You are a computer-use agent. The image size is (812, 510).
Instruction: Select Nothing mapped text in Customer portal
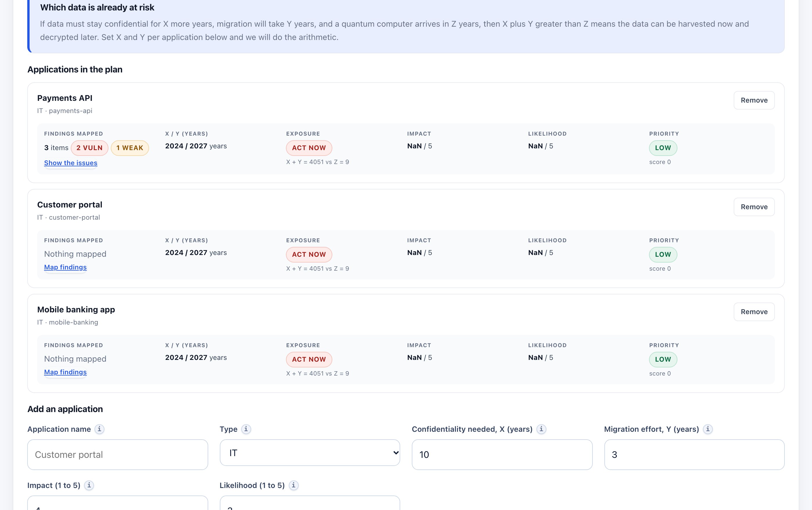point(75,254)
